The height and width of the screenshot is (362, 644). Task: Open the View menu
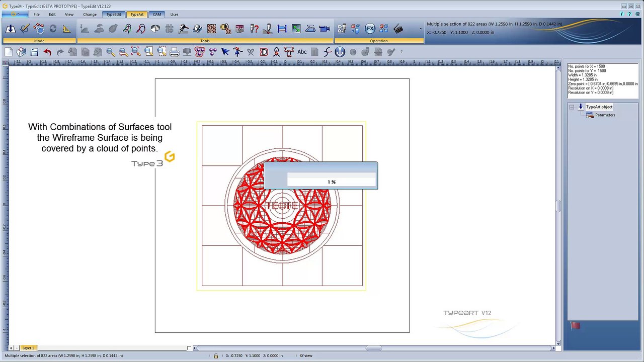[69, 14]
